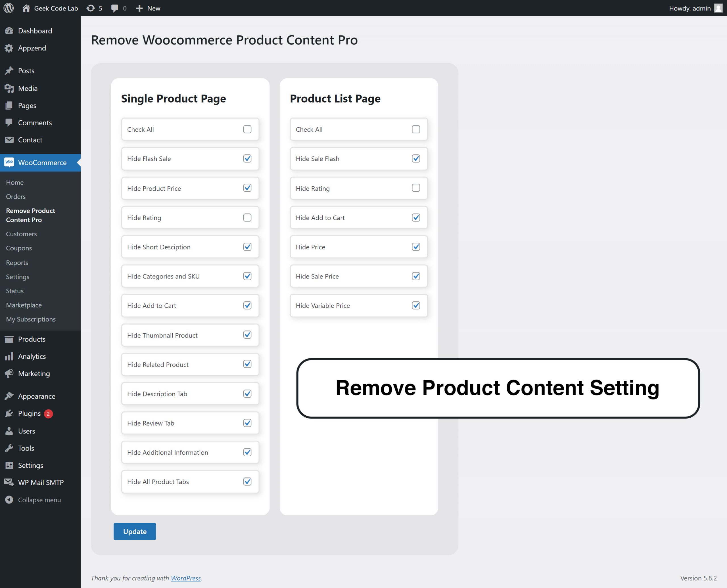This screenshot has width=727, height=588.
Task: Click the Geek Code Lab site name
Action: tap(56, 8)
